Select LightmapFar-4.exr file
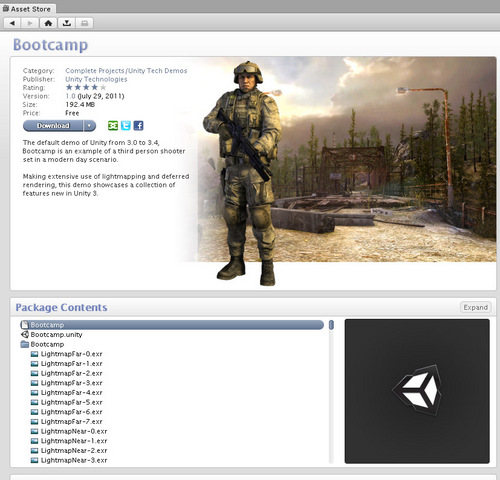 (x=71, y=393)
